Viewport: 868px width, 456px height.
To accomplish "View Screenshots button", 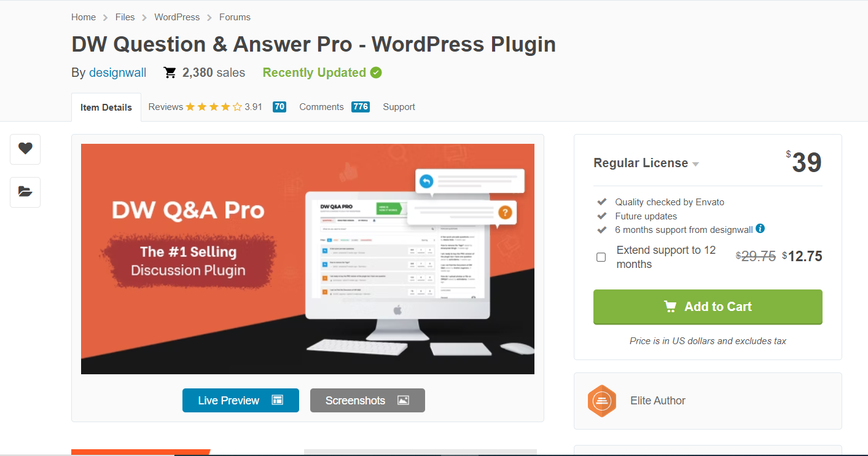I will pos(367,400).
